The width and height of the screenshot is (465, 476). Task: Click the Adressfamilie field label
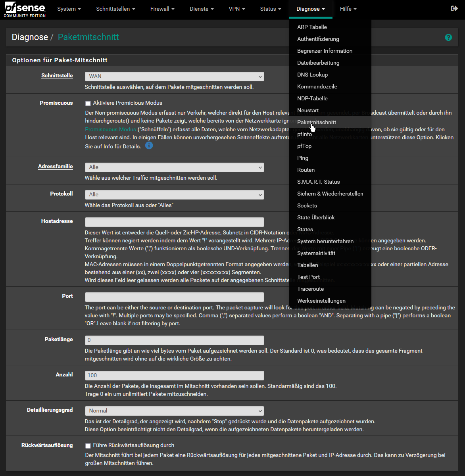pos(56,166)
